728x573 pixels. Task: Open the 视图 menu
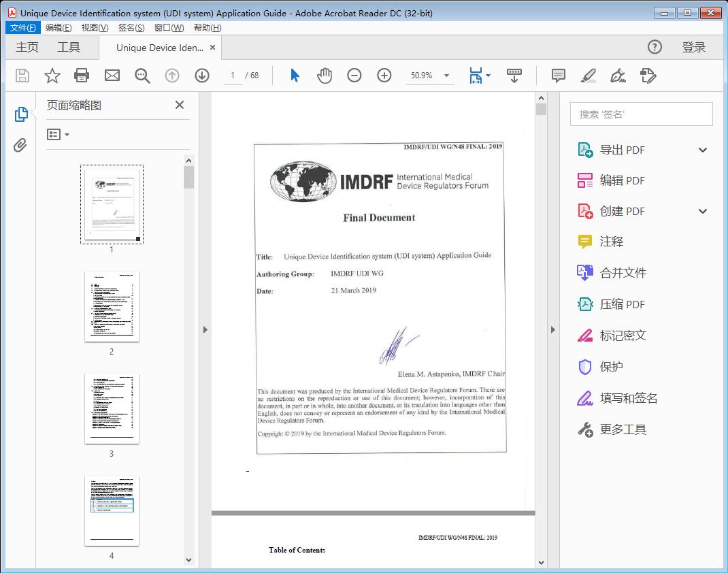click(x=95, y=27)
